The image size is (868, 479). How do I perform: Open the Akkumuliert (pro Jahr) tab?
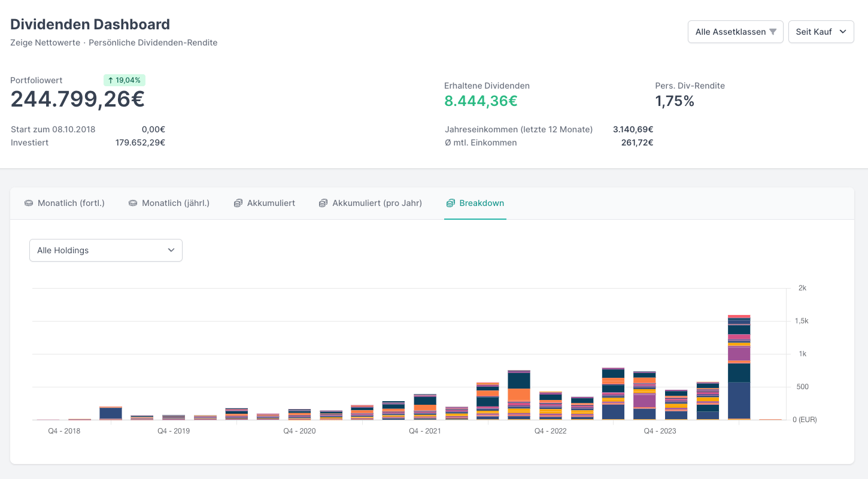[377, 203]
